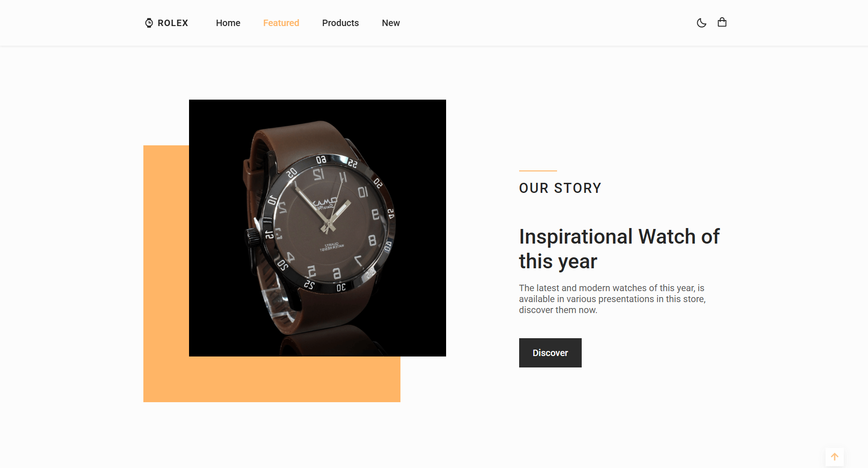Open the New nav link
Screen dimensions: 868x468
(x=391, y=23)
